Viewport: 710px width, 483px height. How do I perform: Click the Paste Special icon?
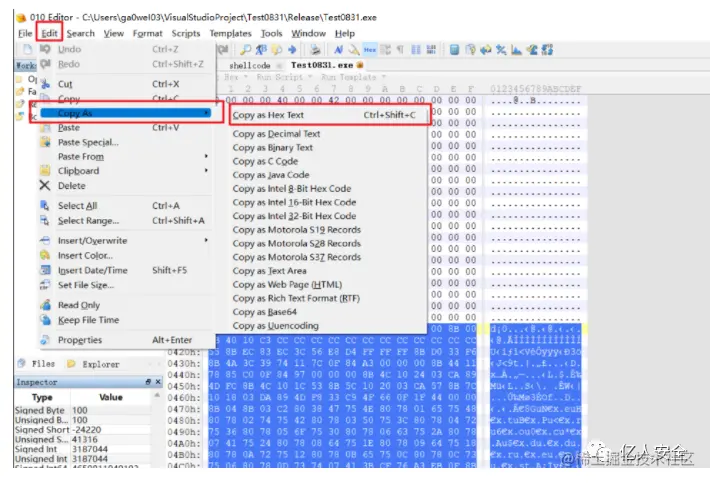[x=45, y=142]
